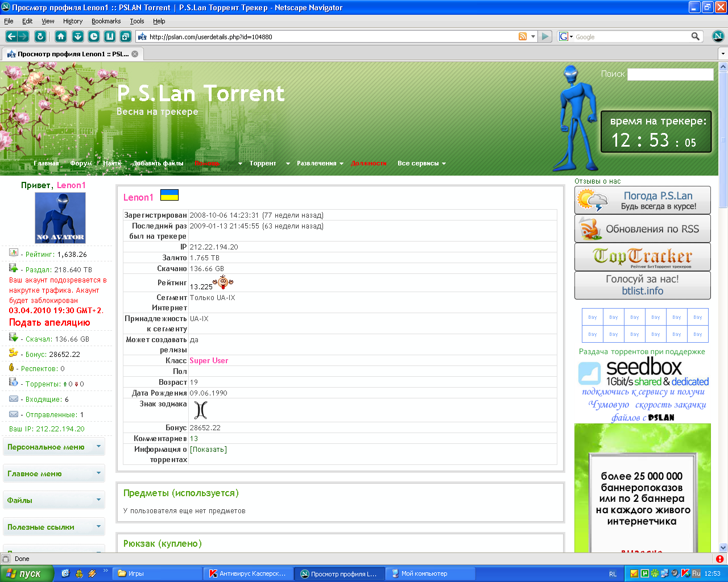Open the Downloads toolbar icon
The image size is (728, 582).
[x=78, y=36]
